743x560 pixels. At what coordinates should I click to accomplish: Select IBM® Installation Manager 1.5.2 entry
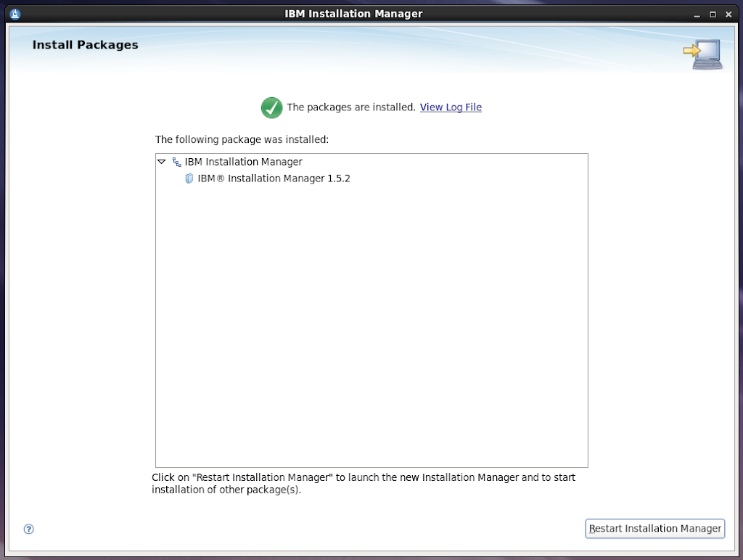[x=274, y=178]
